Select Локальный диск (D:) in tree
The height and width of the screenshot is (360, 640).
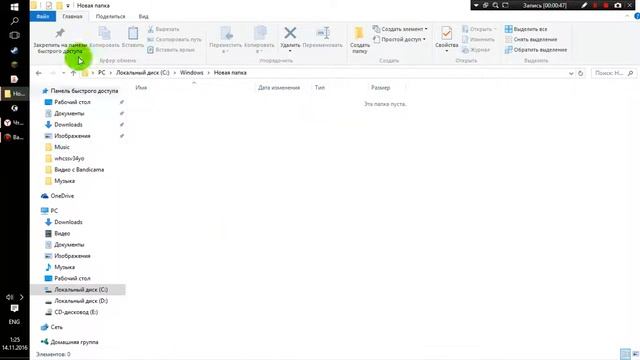(81, 301)
